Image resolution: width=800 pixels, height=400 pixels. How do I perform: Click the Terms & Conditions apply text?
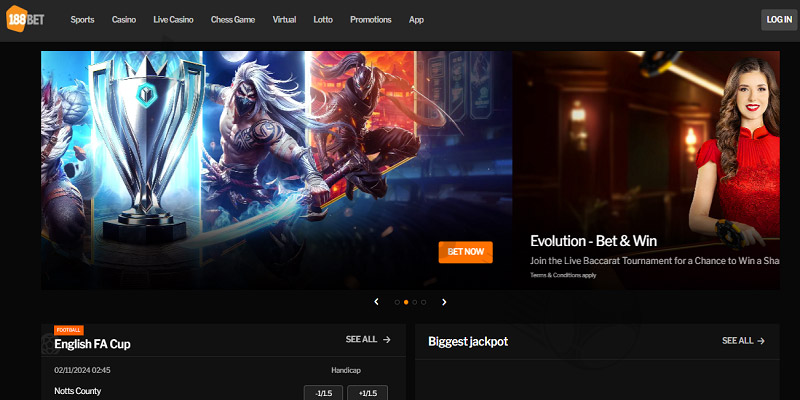pos(563,275)
